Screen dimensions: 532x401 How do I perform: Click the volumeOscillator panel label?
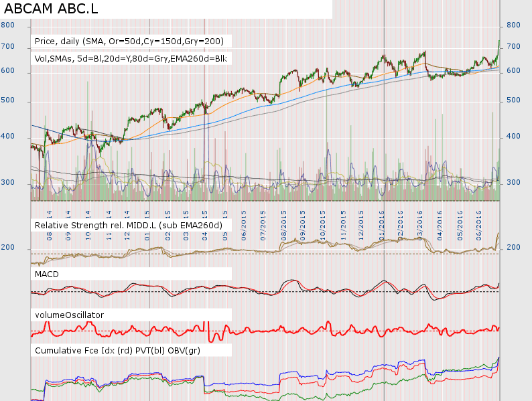pyautogui.click(x=69, y=315)
